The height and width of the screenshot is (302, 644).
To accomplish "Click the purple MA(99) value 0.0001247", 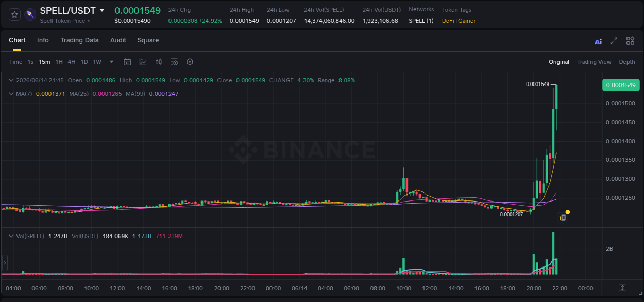I will [x=164, y=94].
